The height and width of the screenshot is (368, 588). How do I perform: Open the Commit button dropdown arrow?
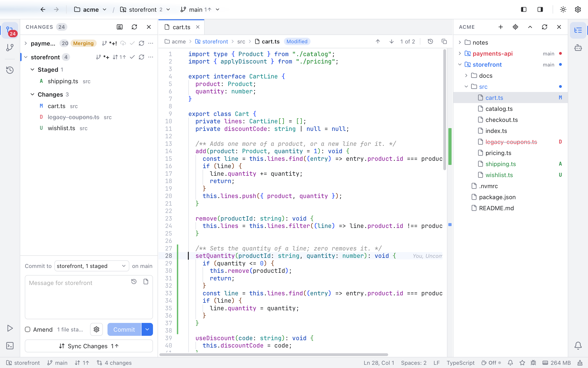point(147,329)
